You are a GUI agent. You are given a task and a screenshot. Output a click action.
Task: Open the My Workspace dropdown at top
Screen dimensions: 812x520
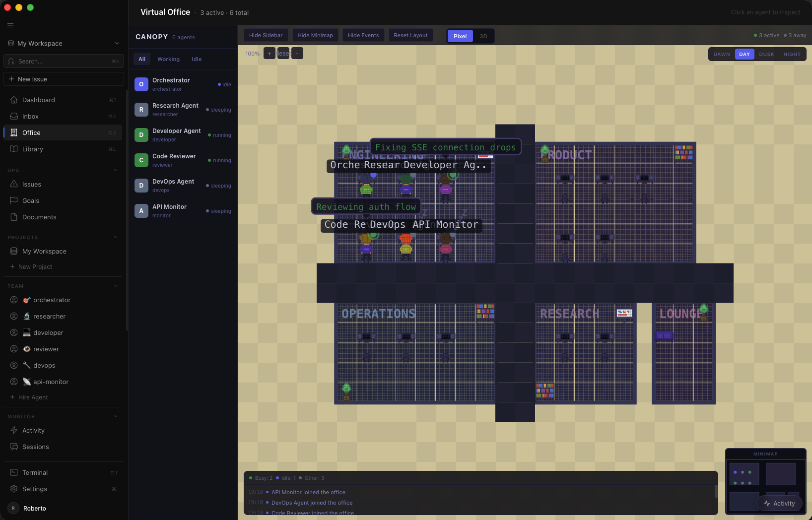[x=64, y=43]
